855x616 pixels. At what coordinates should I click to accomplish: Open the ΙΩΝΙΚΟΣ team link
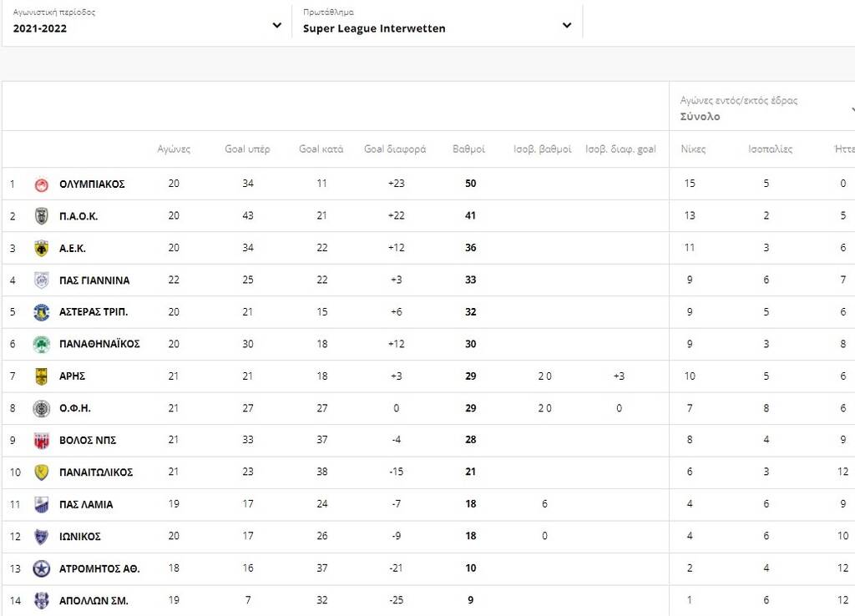79,537
